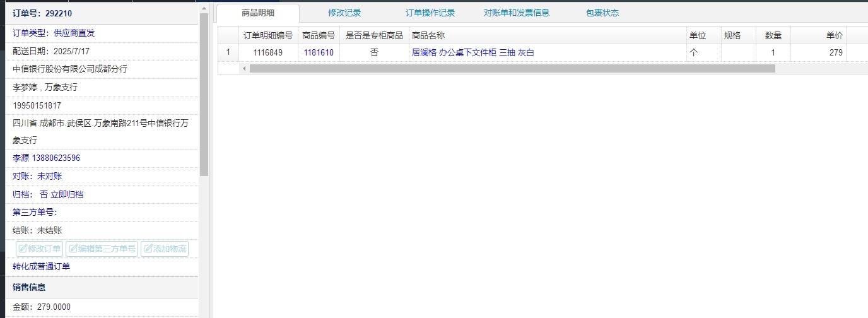Click phone number 19950151817

pyautogui.click(x=37, y=105)
